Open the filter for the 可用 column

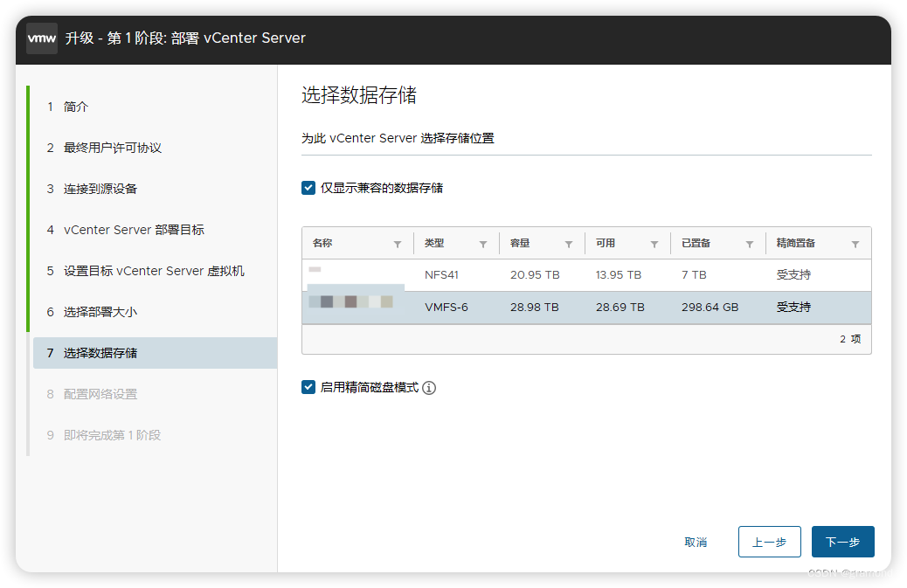coord(654,244)
